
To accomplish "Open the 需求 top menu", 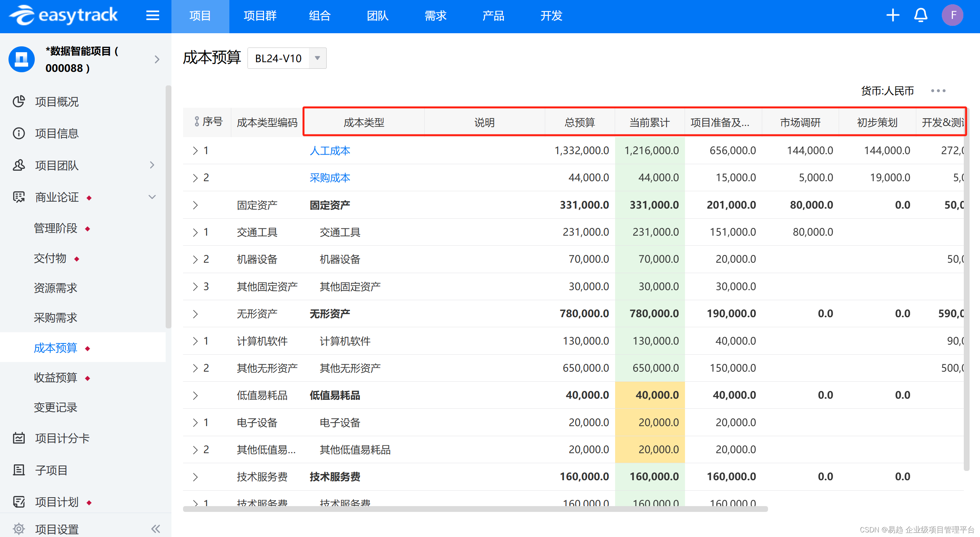I will pyautogui.click(x=435, y=16).
